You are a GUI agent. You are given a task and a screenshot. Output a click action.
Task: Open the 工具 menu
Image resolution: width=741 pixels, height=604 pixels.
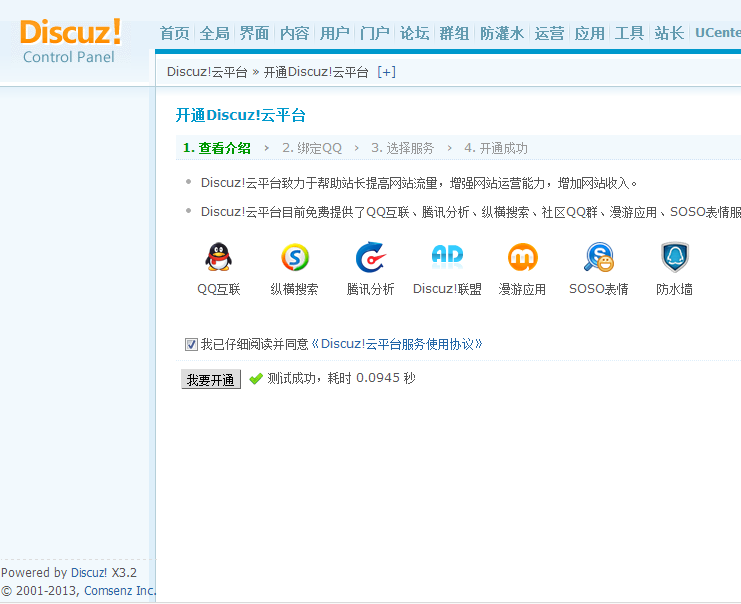(629, 33)
